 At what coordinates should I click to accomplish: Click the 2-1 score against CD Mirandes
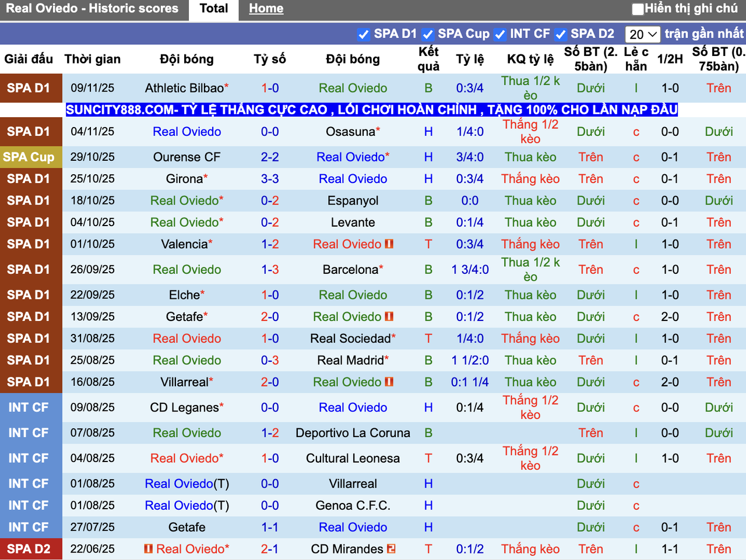point(270,548)
